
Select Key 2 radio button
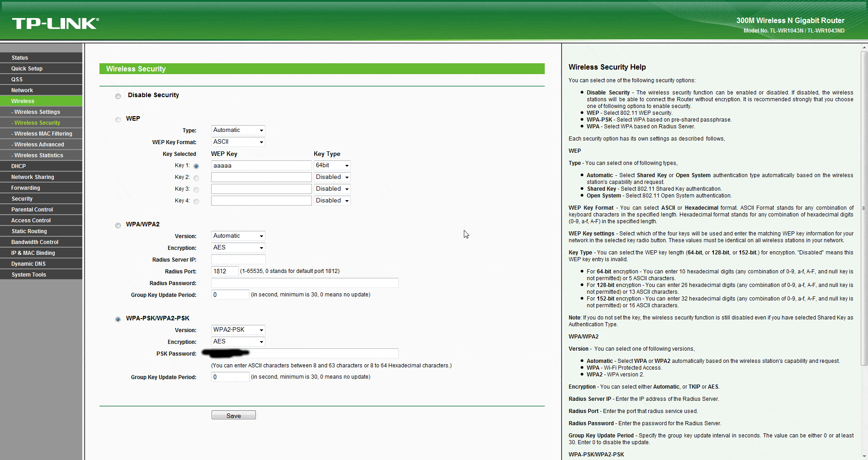[196, 178]
